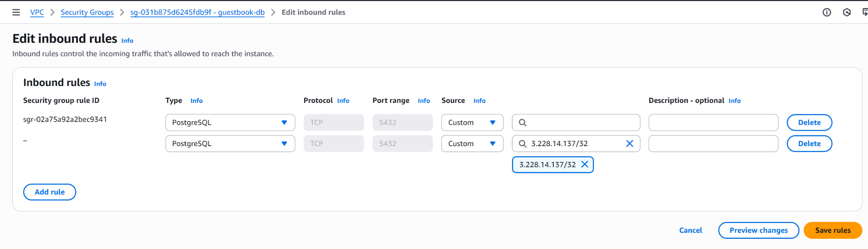Click Preview changes button
The width and height of the screenshot is (868, 249).
[x=758, y=230]
